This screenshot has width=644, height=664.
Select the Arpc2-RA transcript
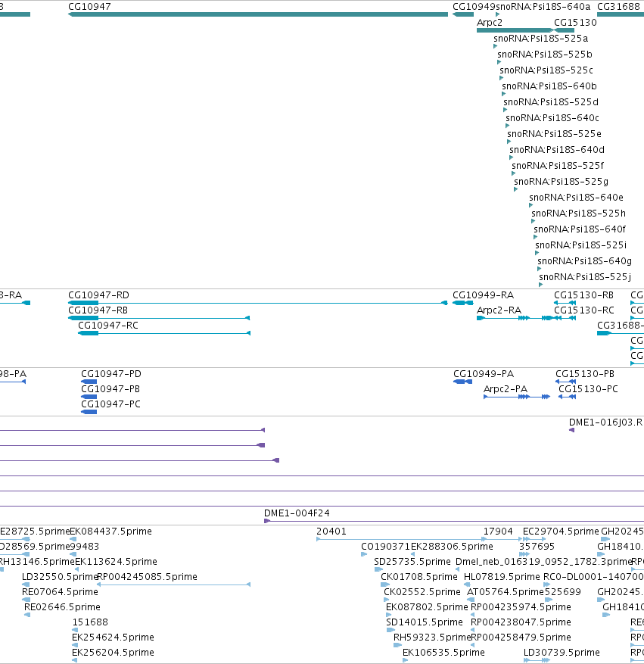[x=515, y=318]
